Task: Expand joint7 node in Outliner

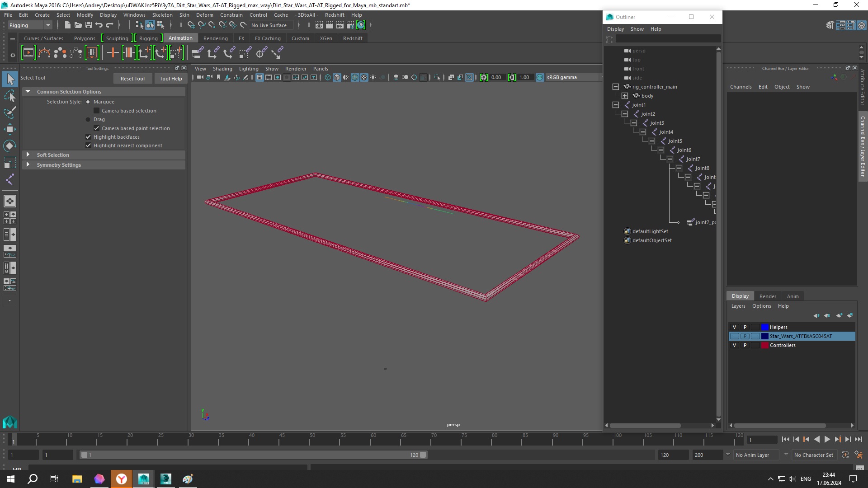Action: (670, 159)
